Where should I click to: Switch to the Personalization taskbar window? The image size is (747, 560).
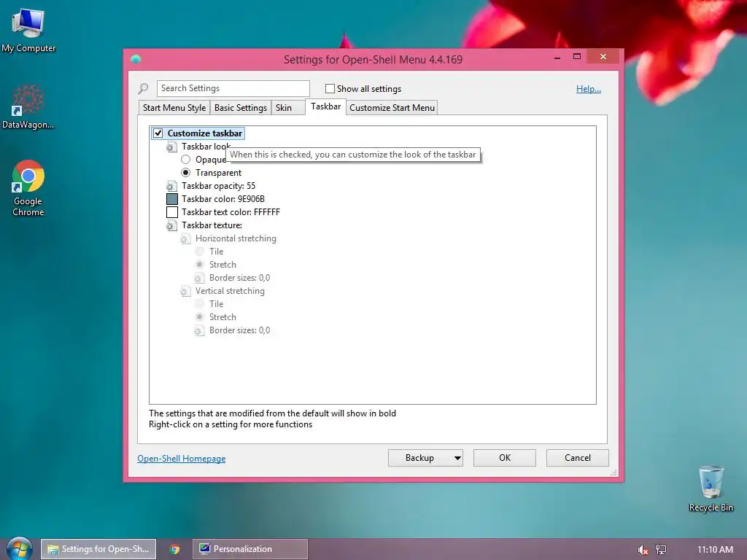(x=250, y=549)
